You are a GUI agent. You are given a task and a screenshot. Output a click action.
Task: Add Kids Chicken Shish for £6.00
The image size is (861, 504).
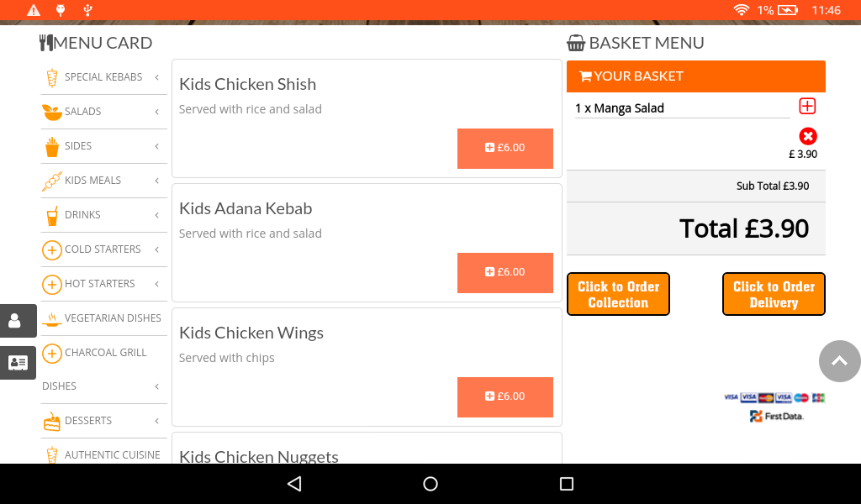(504, 148)
